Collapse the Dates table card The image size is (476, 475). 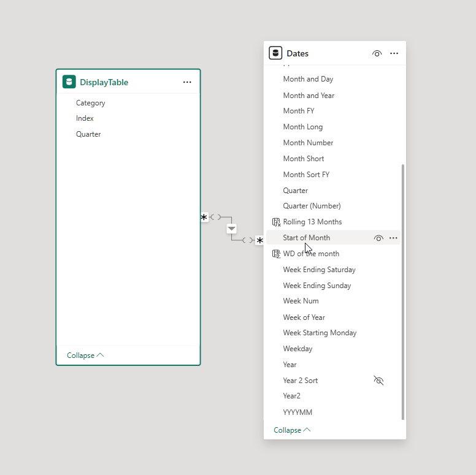tap(292, 430)
